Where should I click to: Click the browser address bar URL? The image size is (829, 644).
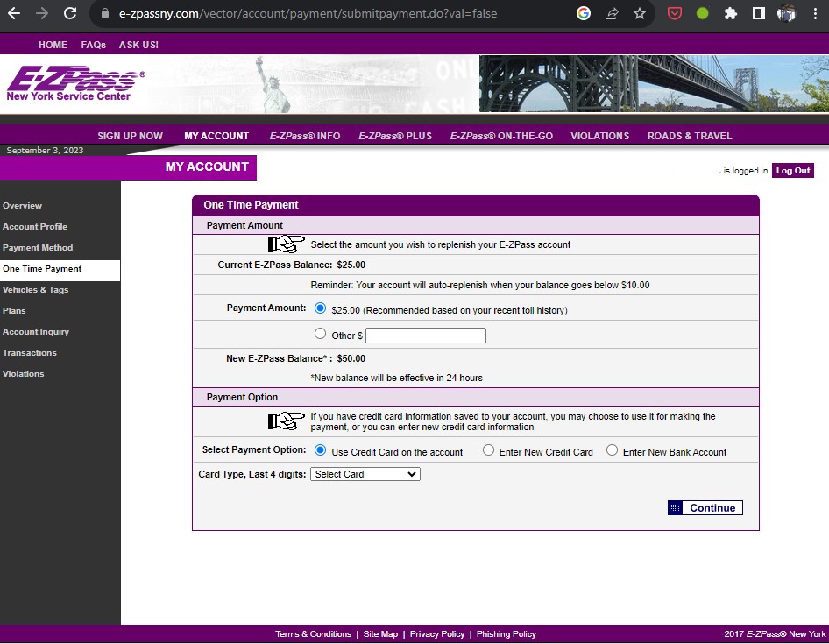coord(308,13)
